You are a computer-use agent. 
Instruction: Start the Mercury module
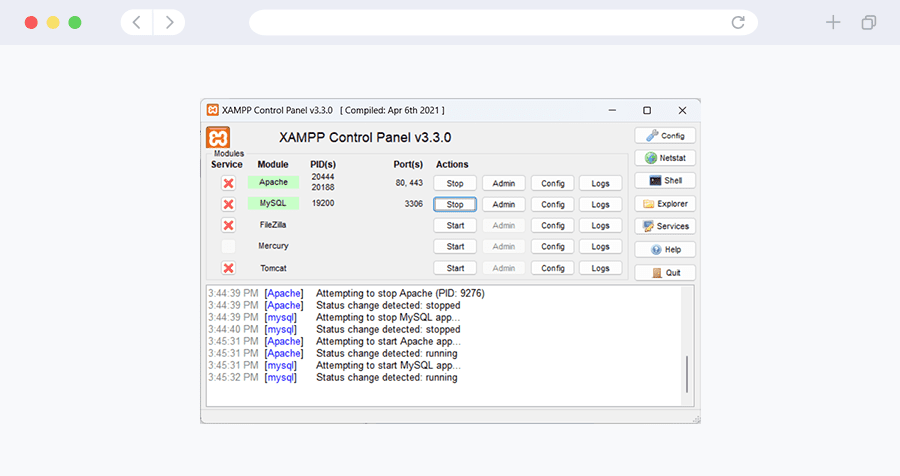point(455,246)
